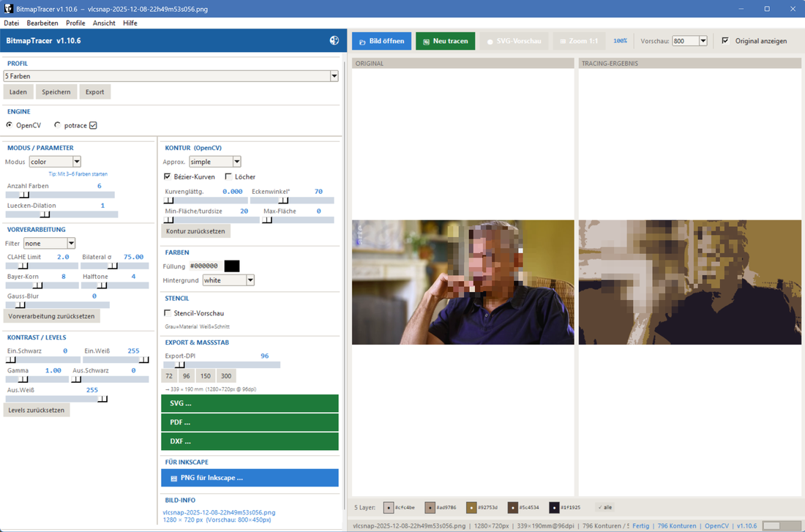This screenshot has height=532, width=805.
Task: Click the alle layers toggle
Action: pyautogui.click(x=605, y=507)
